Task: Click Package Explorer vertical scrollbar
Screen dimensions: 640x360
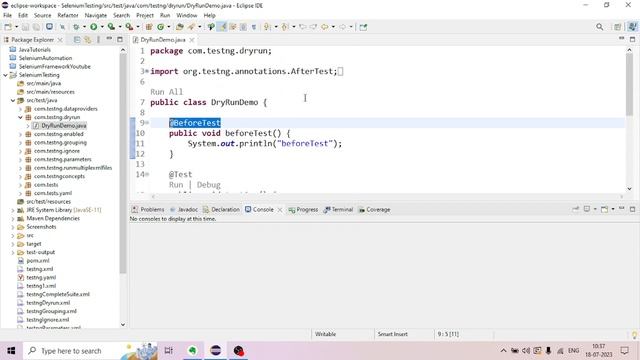Action: click(x=123, y=163)
